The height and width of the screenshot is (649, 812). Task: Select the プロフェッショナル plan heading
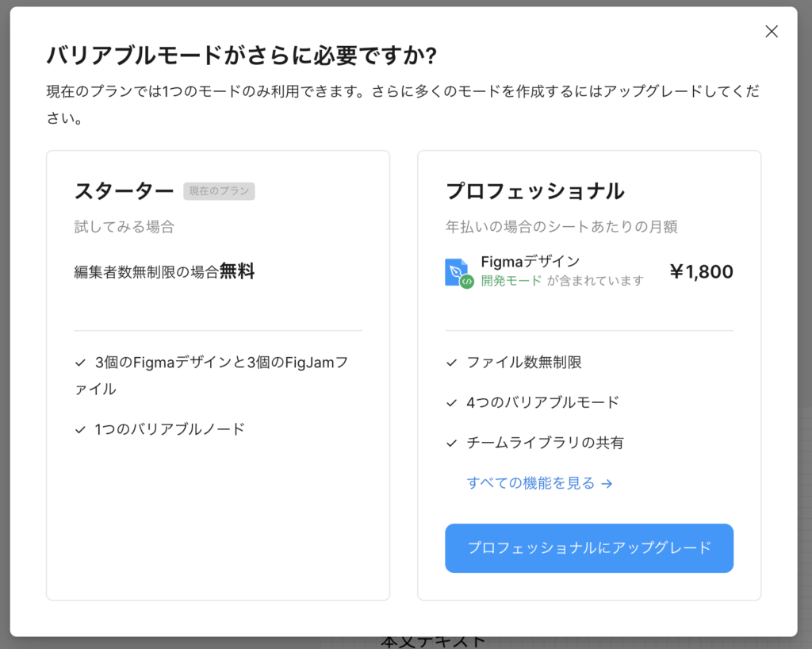[x=534, y=191]
